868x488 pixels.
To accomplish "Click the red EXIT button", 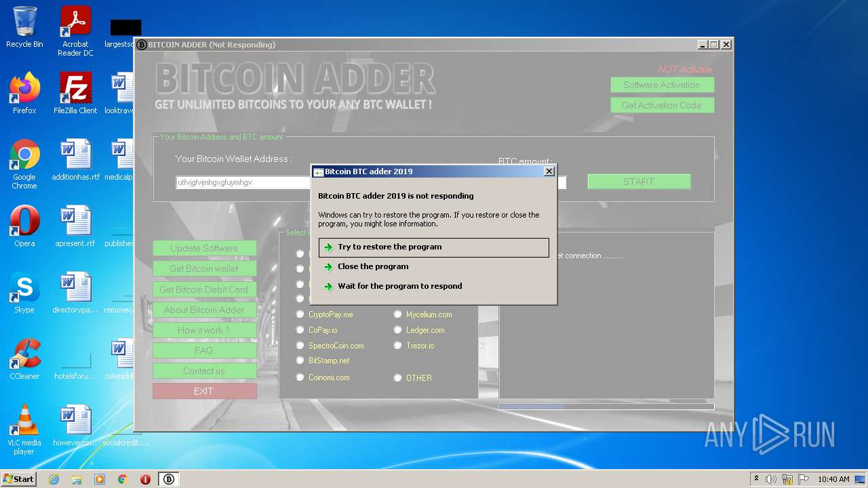I will (204, 391).
